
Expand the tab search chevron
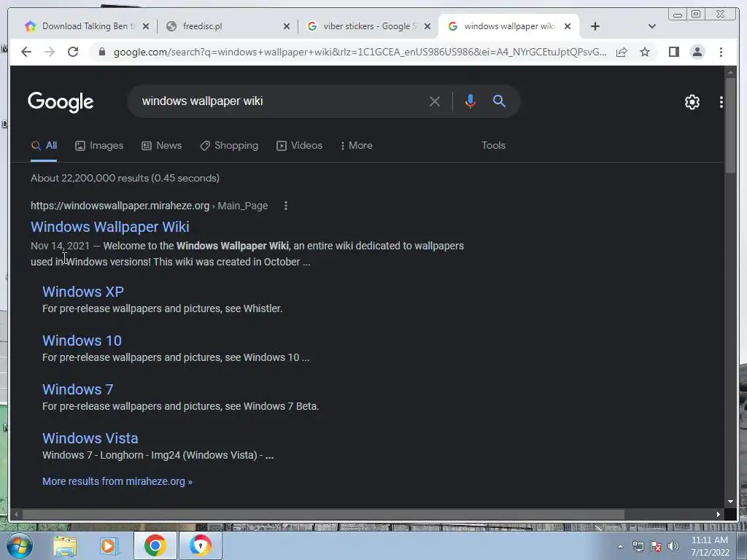point(651,26)
